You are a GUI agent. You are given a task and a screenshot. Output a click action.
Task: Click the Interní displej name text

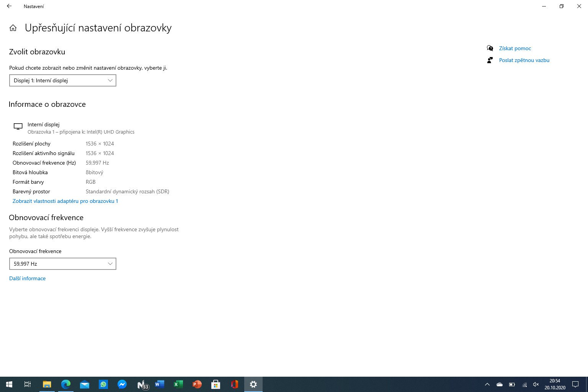pos(43,124)
